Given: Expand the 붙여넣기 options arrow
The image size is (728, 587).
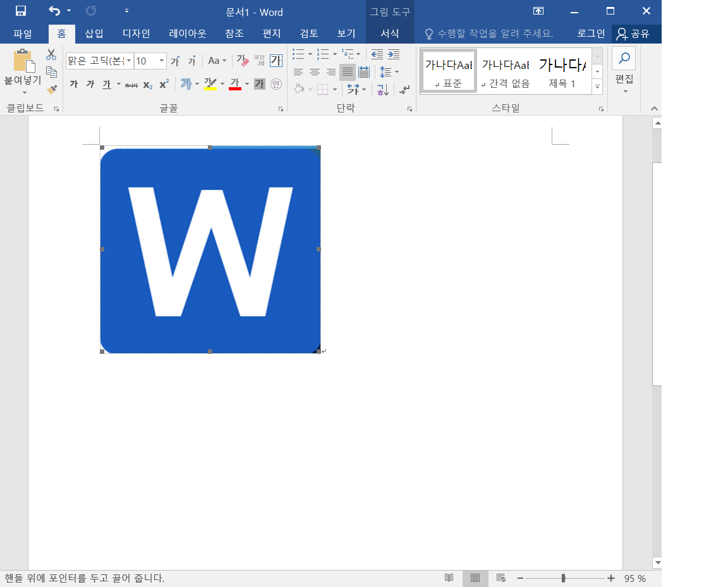Looking at the screenshot, I should [x=23, y=92].
